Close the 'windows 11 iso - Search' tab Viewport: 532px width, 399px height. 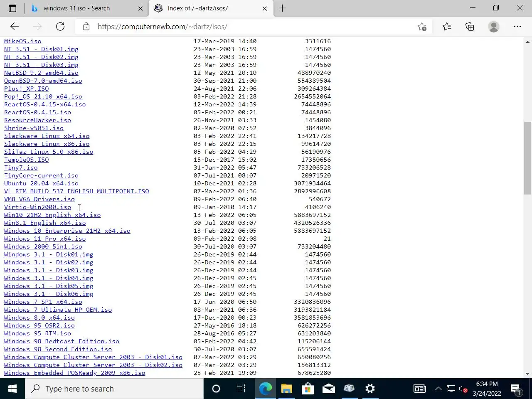140,8
